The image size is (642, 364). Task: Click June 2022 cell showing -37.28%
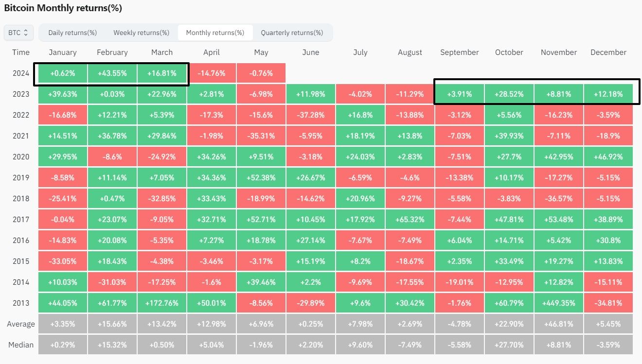(x=311, y=115)
